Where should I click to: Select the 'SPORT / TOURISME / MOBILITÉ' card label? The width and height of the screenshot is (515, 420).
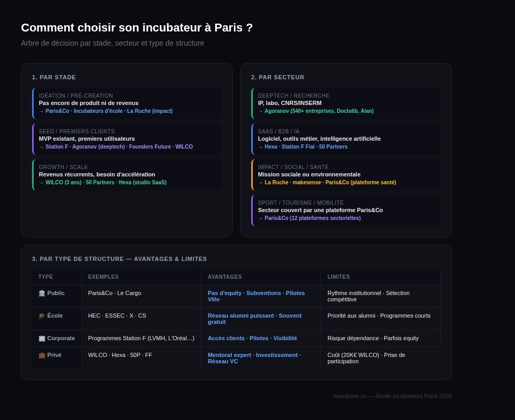tap(301, 203)
